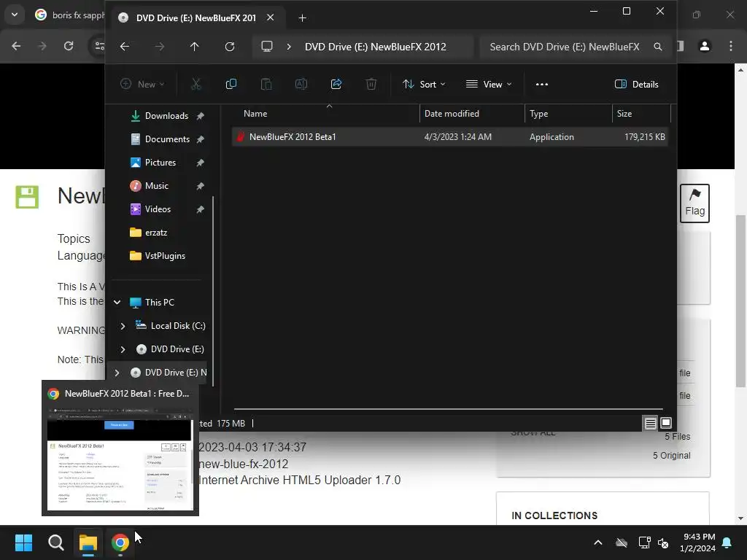747x560 pixels.
Task: Open the See more three-dots menu
Action: (x=542, y=85)
